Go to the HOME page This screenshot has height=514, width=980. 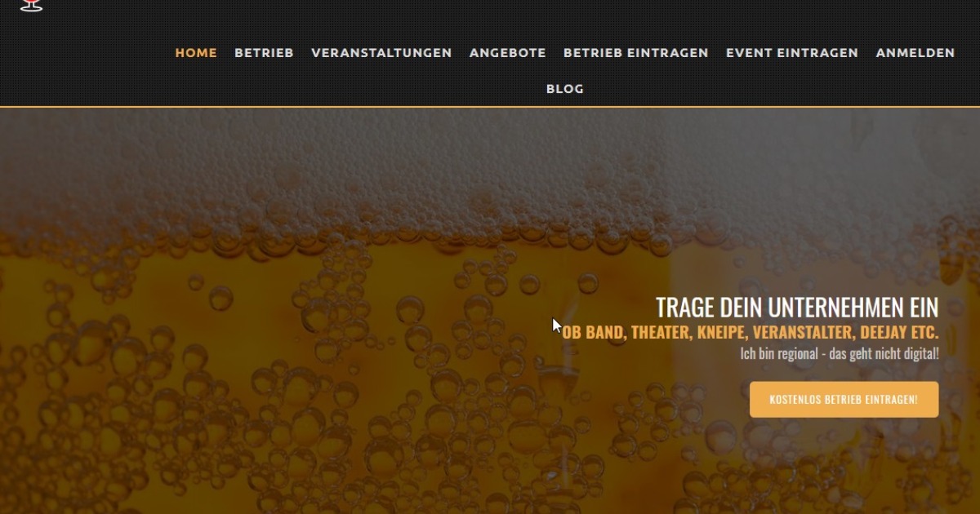pos(196,53)
